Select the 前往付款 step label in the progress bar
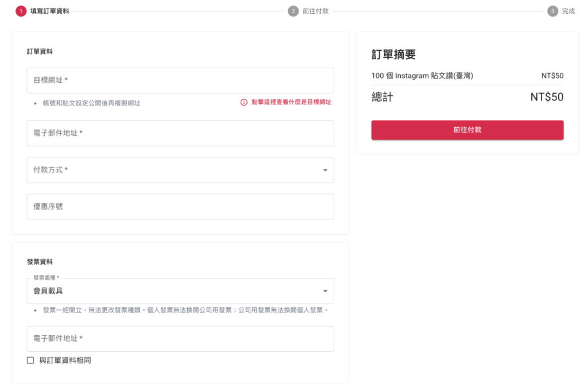Image resolution: width=588 pixels, height=392 pixels. (x=316, y=11)
